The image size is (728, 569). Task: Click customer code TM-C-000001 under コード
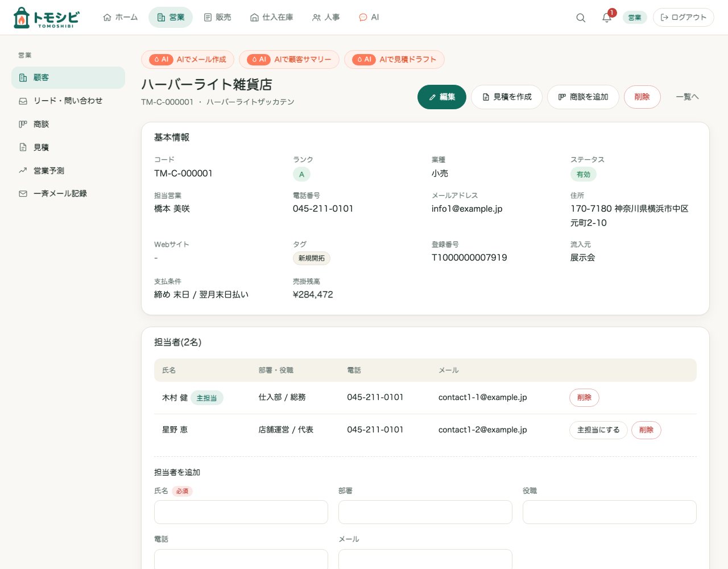point(183,174)
